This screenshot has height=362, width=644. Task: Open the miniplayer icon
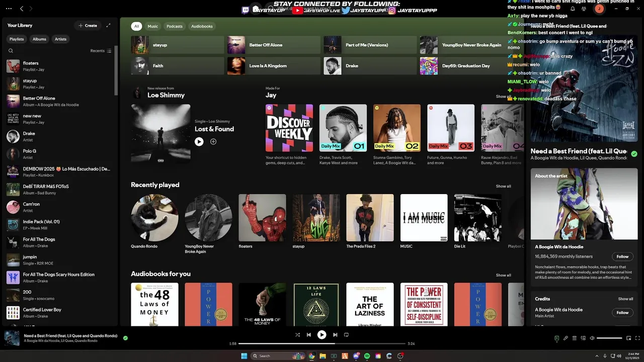pos(629,338)
